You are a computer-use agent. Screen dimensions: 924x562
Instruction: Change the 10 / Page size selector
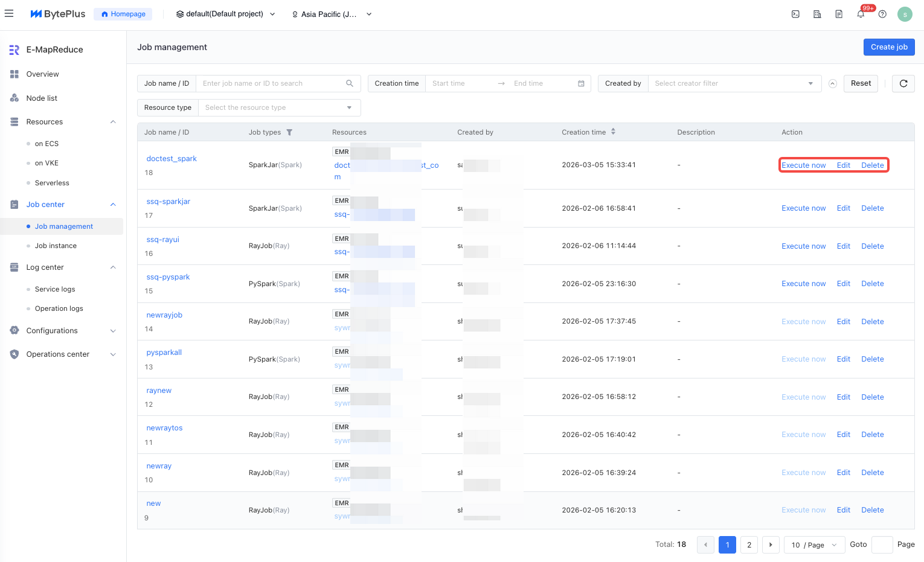click(813, 544)
